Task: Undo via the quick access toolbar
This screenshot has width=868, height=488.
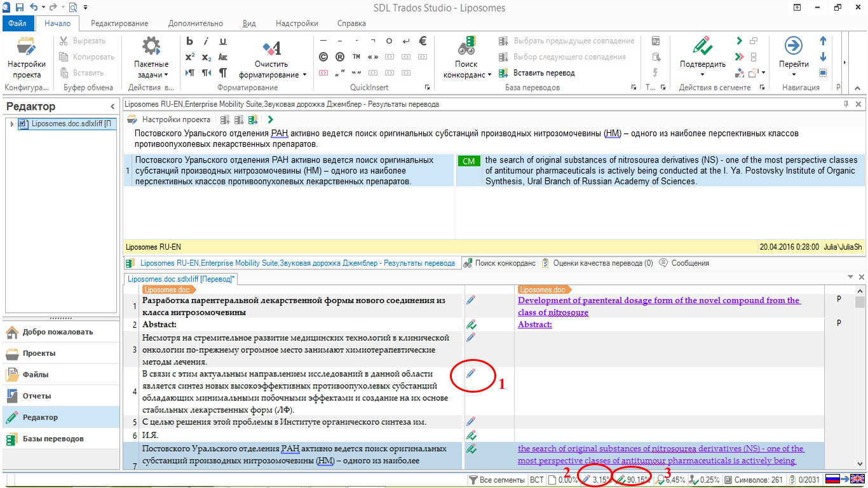Action: point(33,7)
